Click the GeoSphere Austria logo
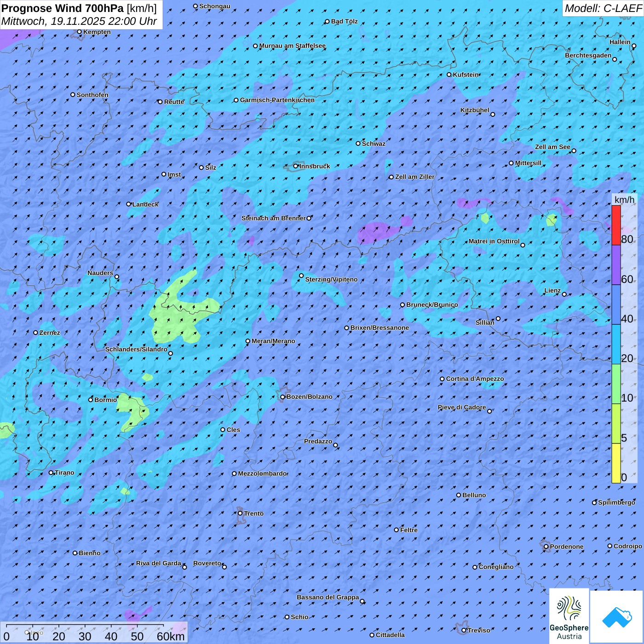 569,616
